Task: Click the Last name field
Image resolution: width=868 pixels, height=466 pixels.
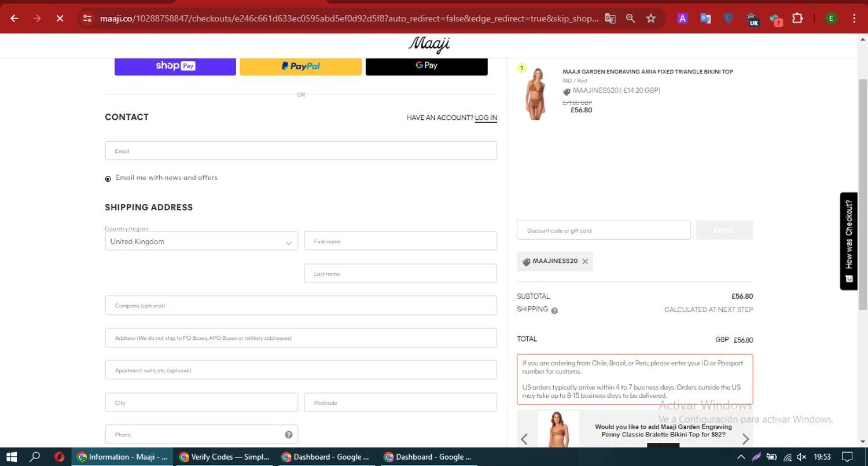Action: (x=400, y=273)
